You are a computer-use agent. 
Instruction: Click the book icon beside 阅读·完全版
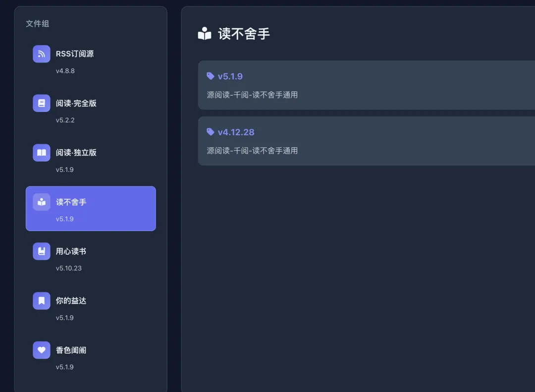point(42,103)
